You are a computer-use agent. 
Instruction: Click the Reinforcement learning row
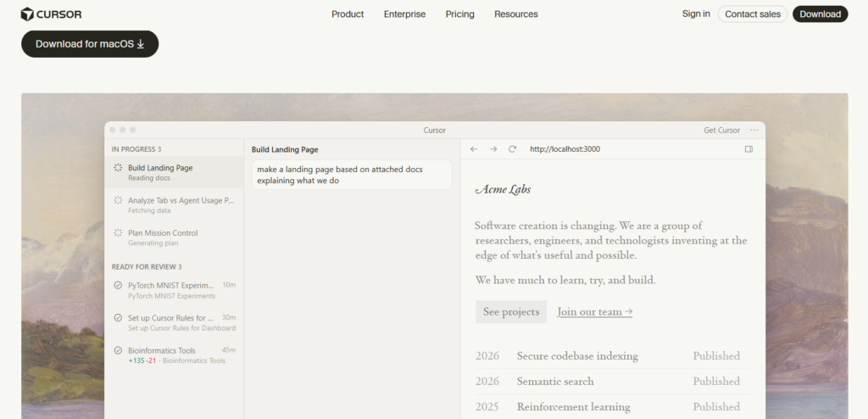613,407
